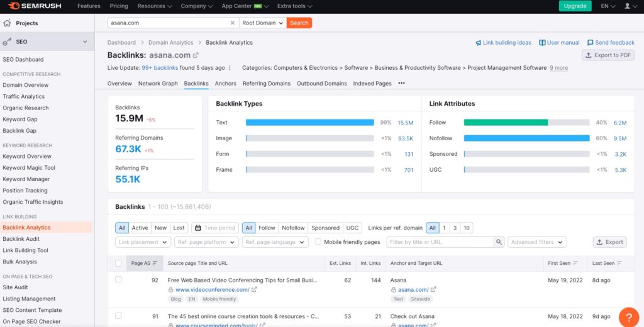644x327 pixels.
Task: Click the SEO key icon in sidebar
Action: point(6,42)
